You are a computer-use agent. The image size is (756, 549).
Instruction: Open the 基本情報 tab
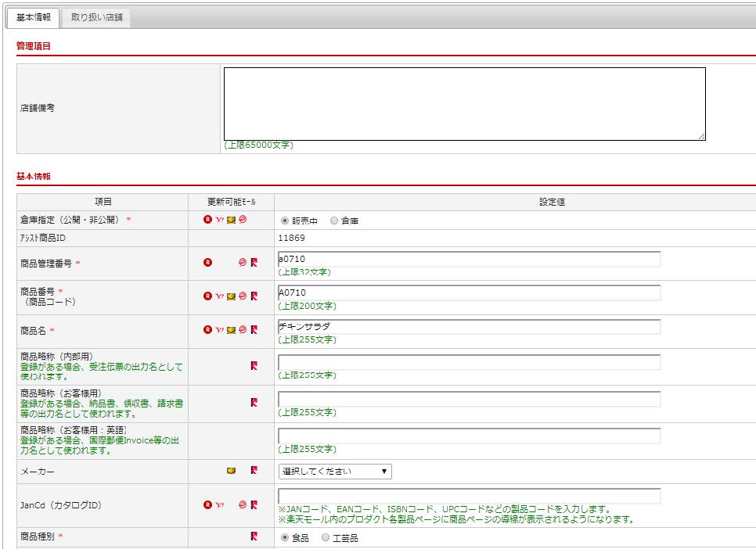(x=33, y=17)
